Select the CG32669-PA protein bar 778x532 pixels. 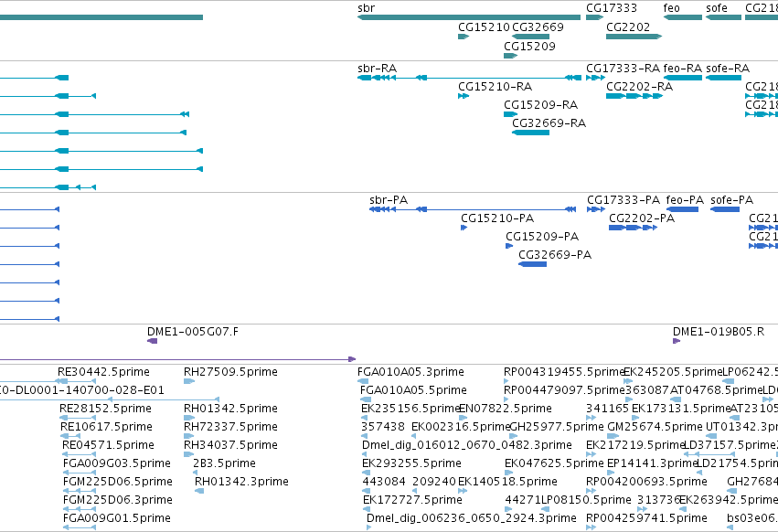[x=532, y=264]
